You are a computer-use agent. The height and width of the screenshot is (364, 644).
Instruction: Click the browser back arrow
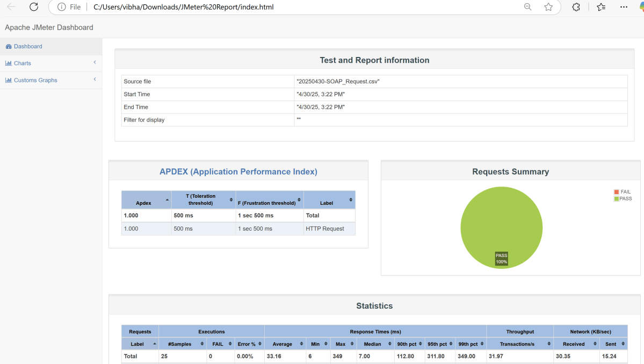11,7
